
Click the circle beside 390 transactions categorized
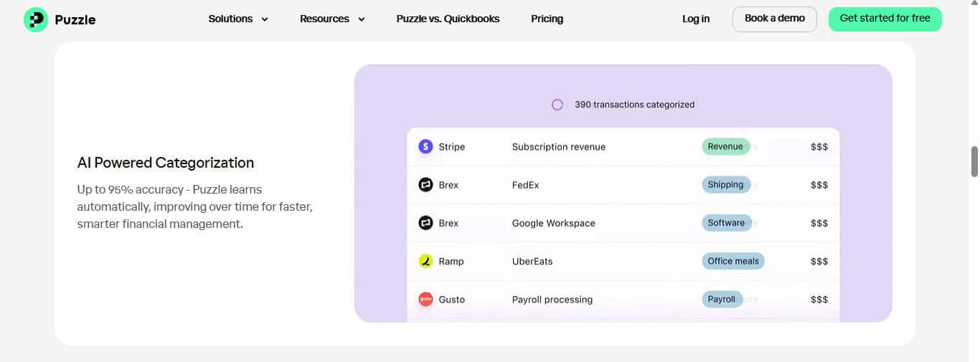coord(557,105)
